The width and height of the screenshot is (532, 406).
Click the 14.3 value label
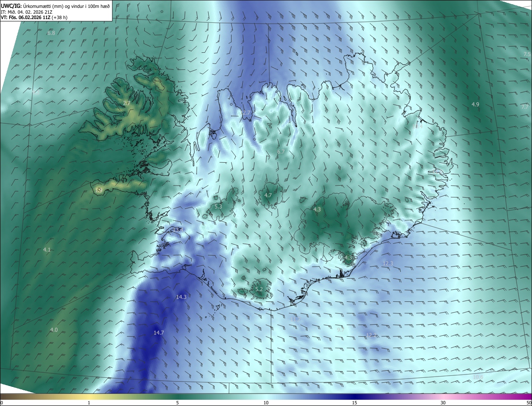(181, 297)
